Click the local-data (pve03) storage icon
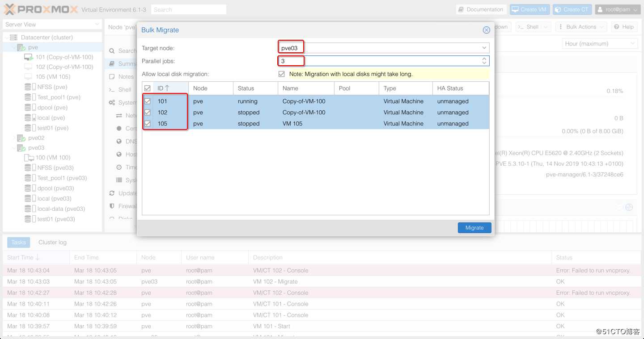Viewport: 644px width, 339px height. (x=29, y=209)
